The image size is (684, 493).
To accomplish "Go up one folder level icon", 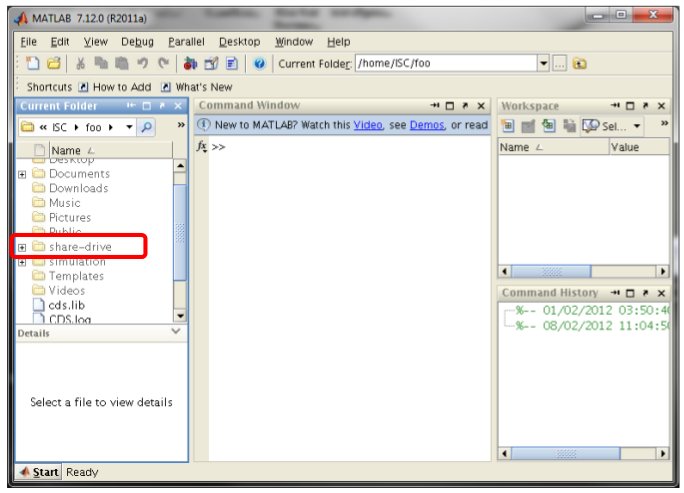I will coord(579,64).
